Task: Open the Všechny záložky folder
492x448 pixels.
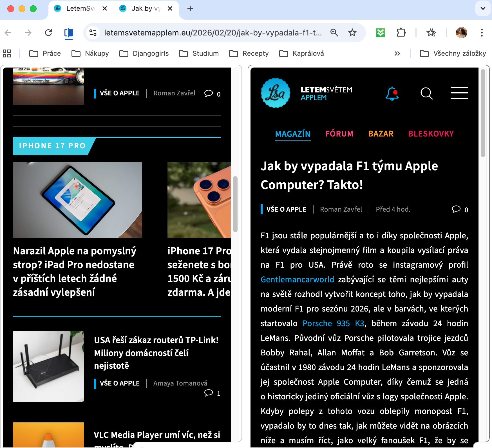Action: pyautogui.click(x=453, y=53)
